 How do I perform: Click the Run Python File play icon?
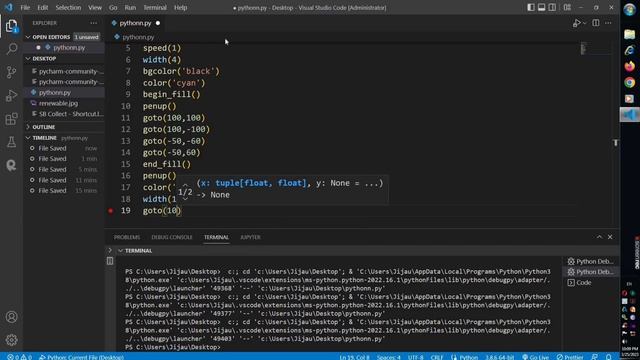(x=576, y=23)
